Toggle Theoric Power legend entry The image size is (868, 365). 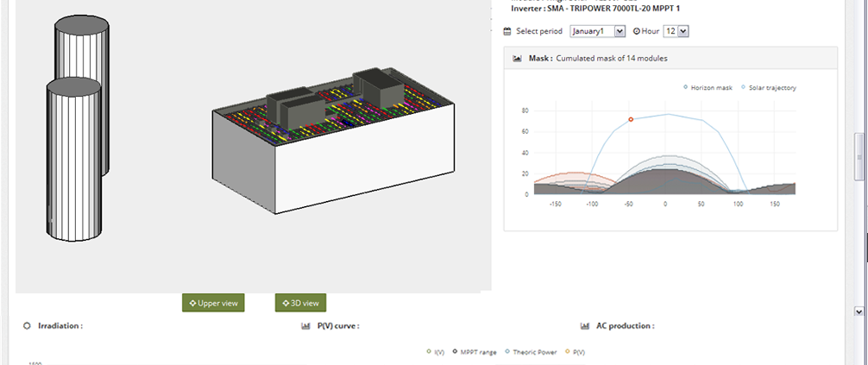pyautogui.click(x=532, y=352)
